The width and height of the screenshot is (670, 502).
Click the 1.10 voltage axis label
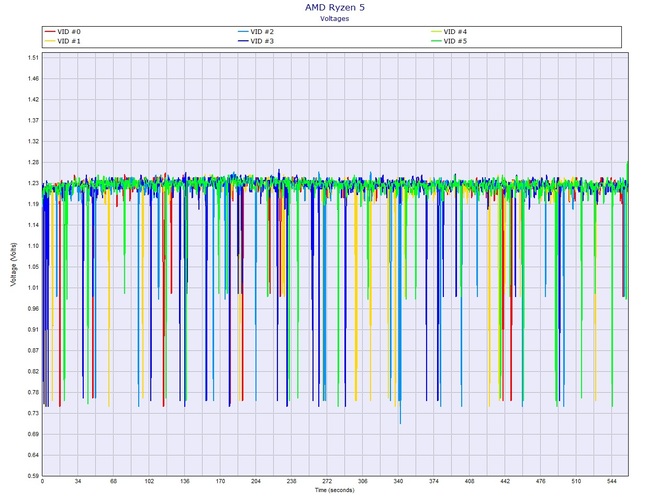pyautogui.click(x=34, y=246)
